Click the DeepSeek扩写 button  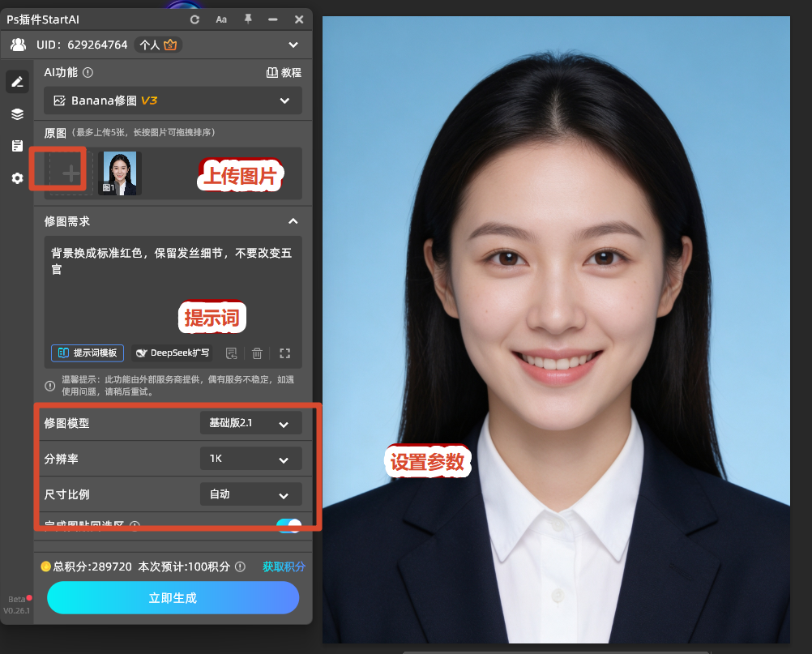[172, 353]
